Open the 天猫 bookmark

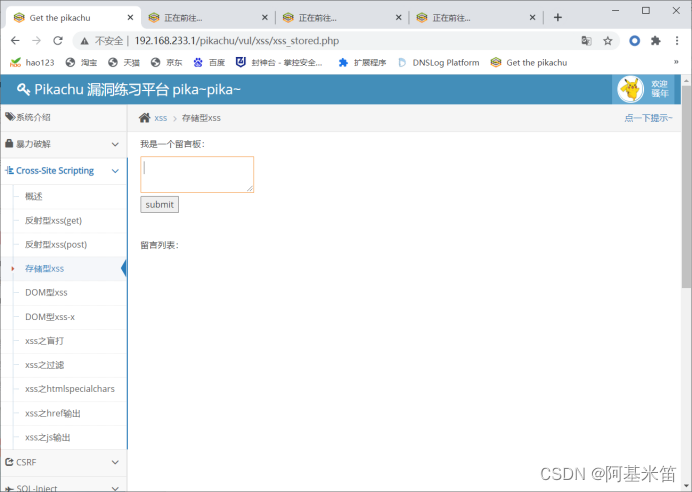pyautogui.click(x=124, y=63)
